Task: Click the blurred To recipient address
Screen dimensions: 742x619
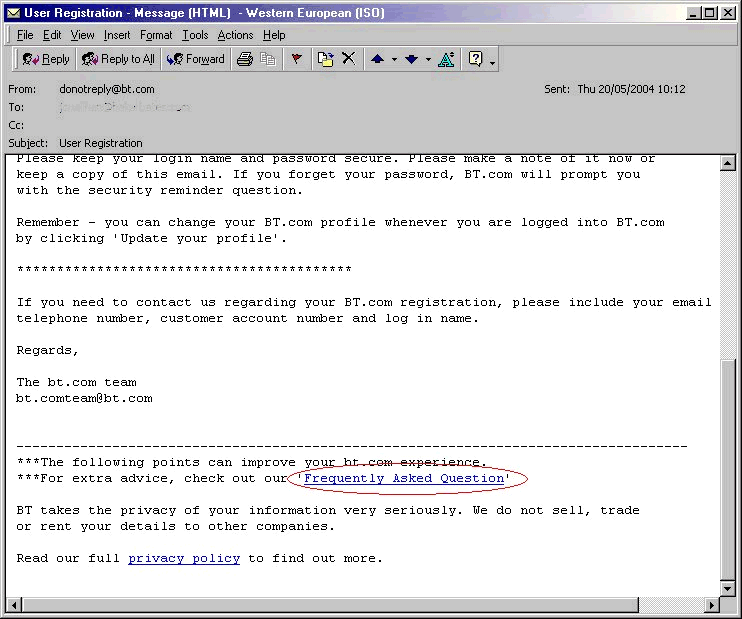Action: (124, 107)
